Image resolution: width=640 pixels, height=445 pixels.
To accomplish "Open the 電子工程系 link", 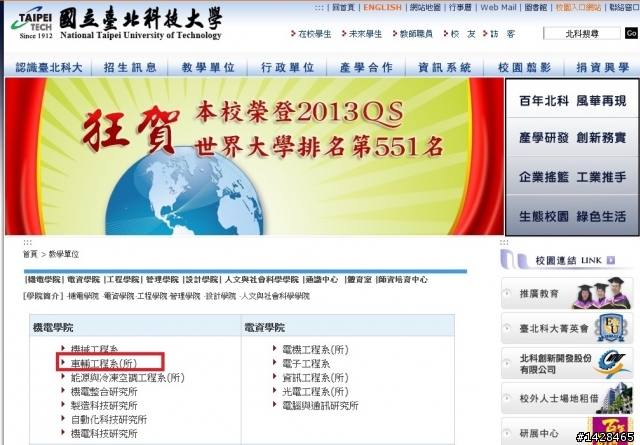I will (x=306, y=363).
